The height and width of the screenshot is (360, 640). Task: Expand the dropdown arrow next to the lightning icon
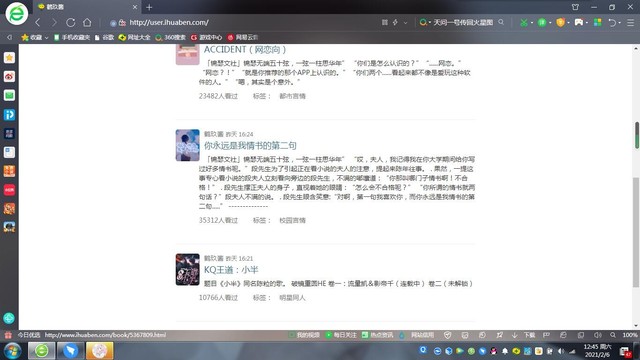[405, 23]
